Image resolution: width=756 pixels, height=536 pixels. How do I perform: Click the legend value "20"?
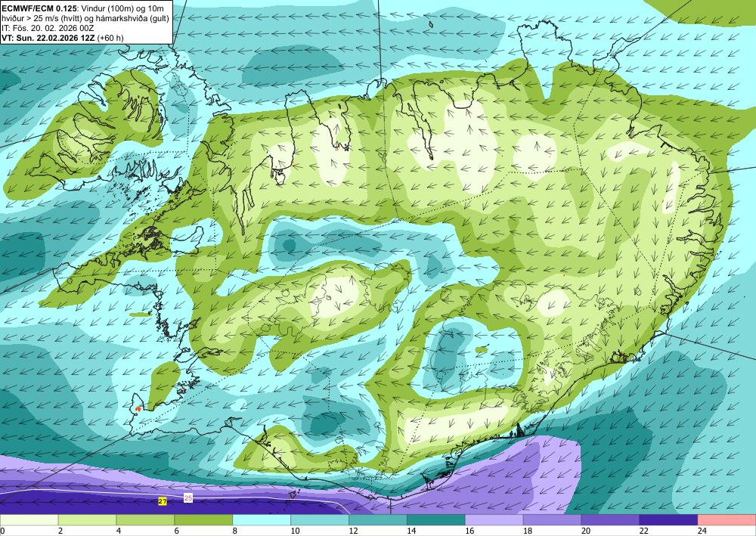(x=586, y=531)
